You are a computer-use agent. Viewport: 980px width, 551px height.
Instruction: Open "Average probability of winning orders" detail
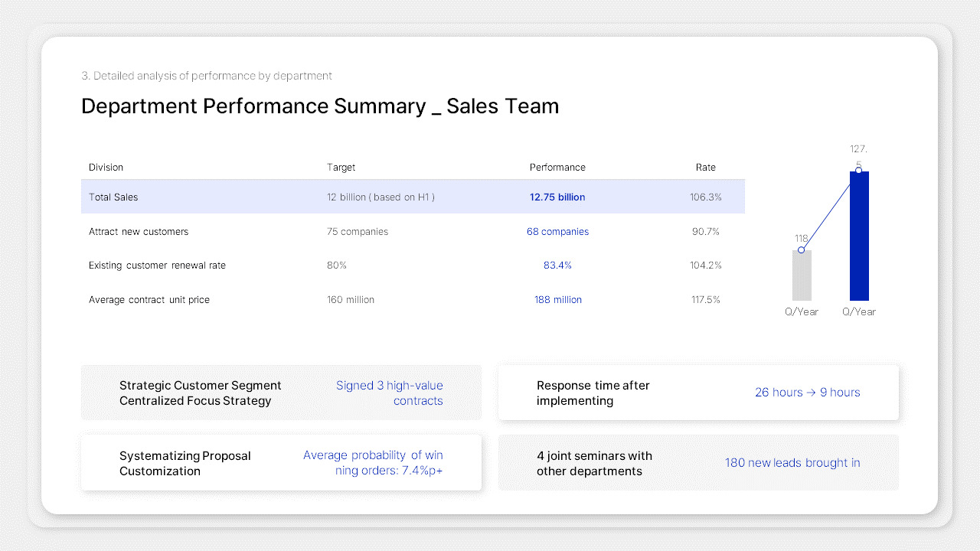tap(373, 462)
